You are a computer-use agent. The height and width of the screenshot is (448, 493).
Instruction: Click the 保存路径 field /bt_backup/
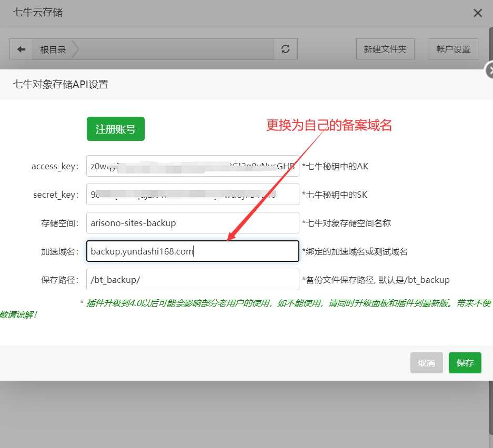193,280
